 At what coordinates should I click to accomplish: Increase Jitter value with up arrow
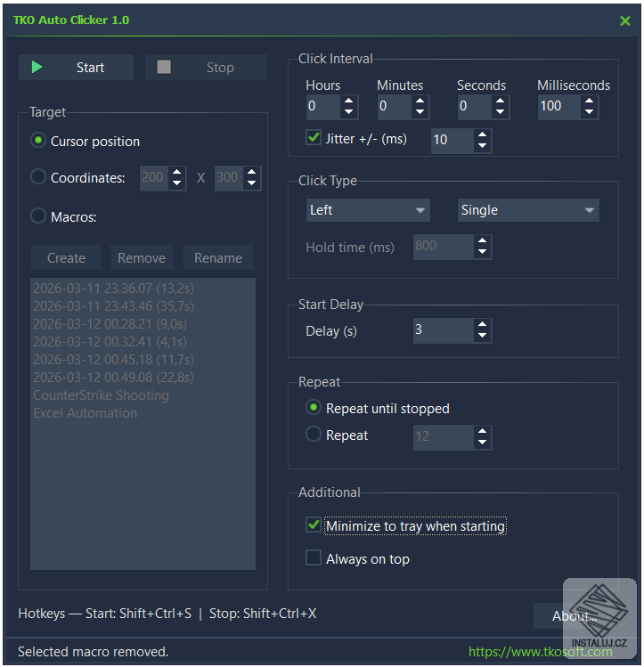tap(483, 134)
